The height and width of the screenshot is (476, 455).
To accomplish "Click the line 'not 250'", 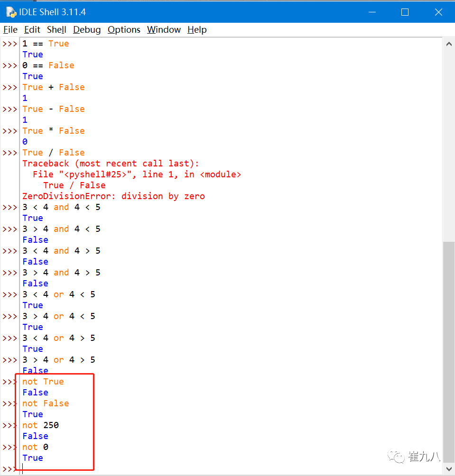I will pyautogui.click(x=40, y=425).
